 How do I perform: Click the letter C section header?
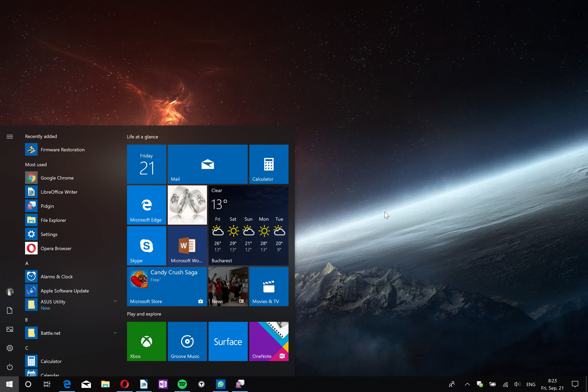(x=27, y=348)
